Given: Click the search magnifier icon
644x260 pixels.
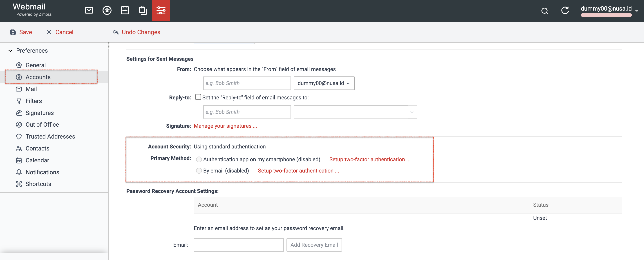Looking at the screenshot, I should 545,11.
